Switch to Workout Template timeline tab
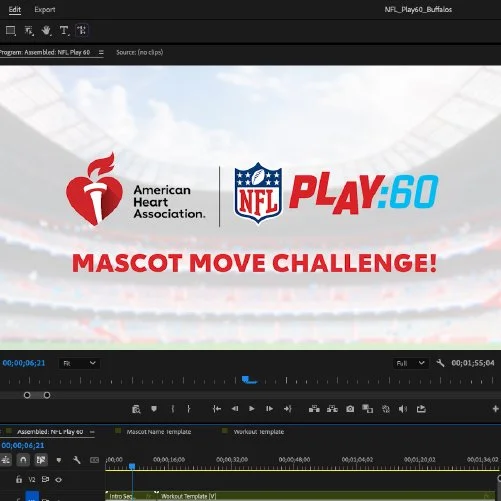Screen dimensions: 501x501 (259, 432)
